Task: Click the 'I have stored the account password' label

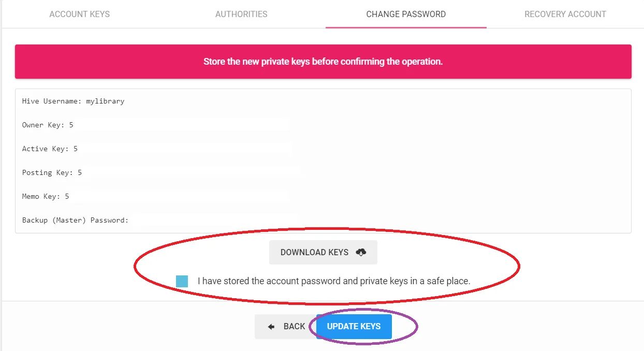Action: [334, 282]
